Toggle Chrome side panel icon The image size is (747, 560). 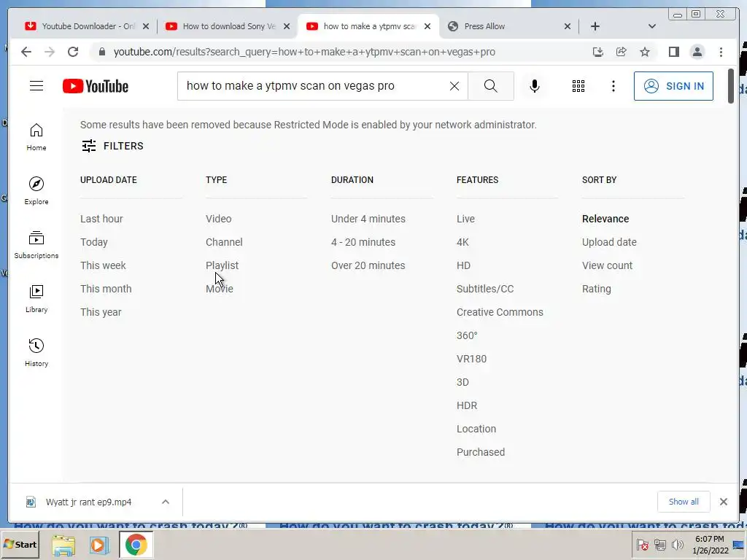(x=673, y=52)
